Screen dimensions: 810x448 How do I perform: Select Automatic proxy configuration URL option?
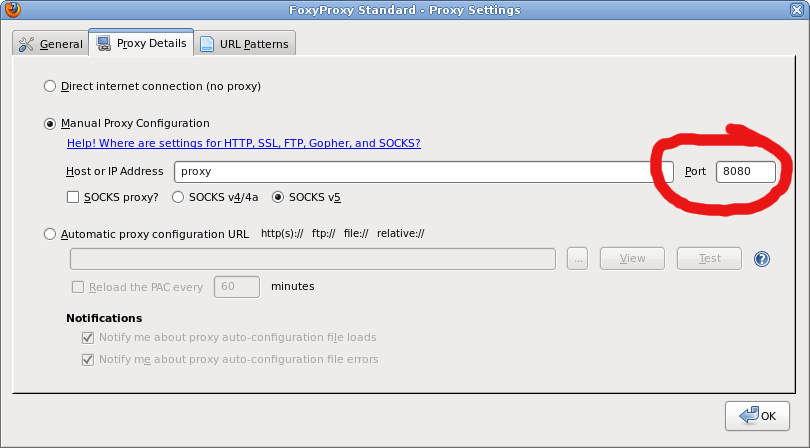tap(50, 234)
